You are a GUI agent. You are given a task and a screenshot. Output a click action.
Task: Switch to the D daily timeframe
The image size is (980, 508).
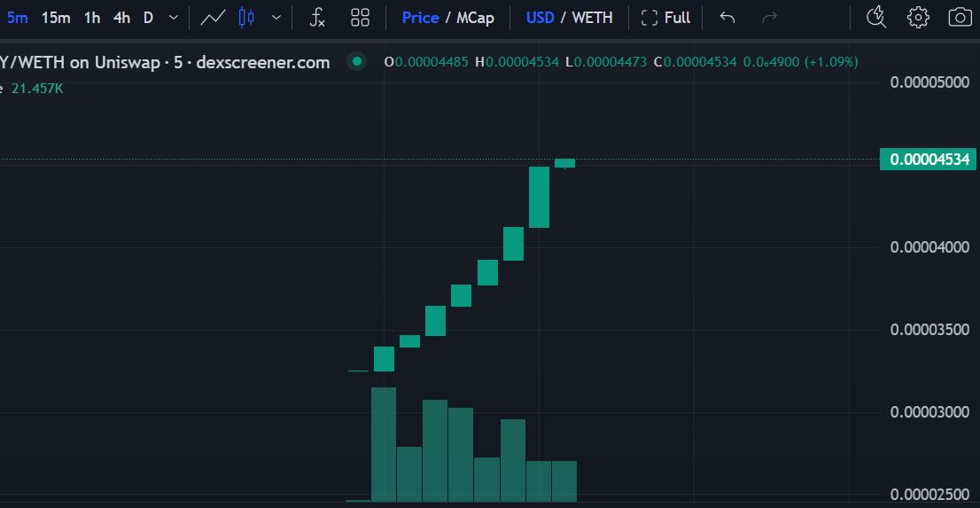148,18
